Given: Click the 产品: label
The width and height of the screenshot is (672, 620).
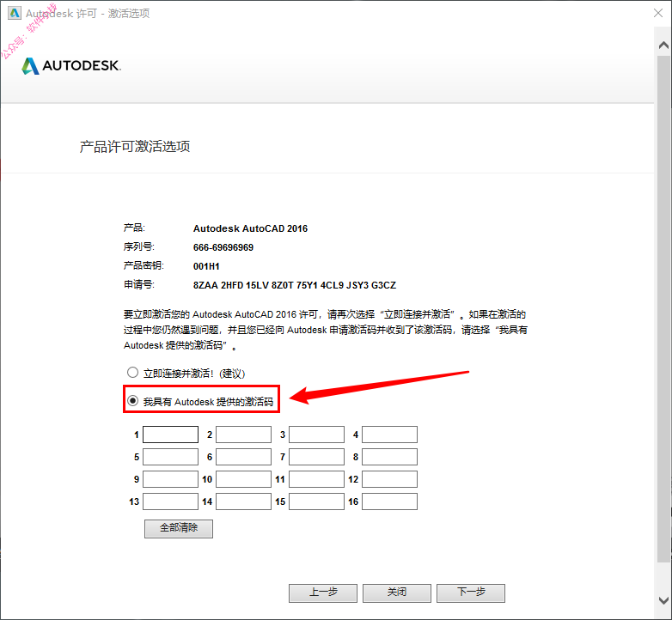Looking at the screenshot, I should click(x=135, y=228).
